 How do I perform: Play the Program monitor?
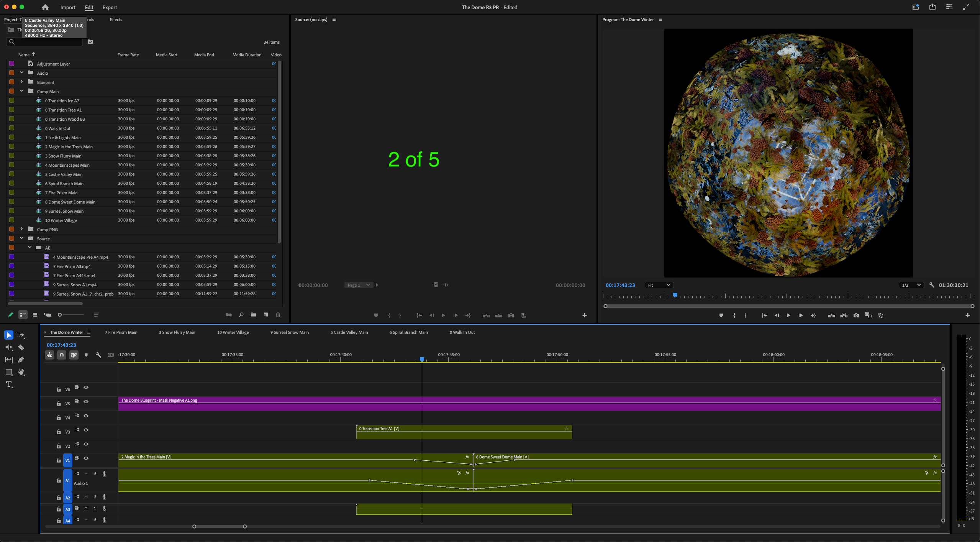788,315
